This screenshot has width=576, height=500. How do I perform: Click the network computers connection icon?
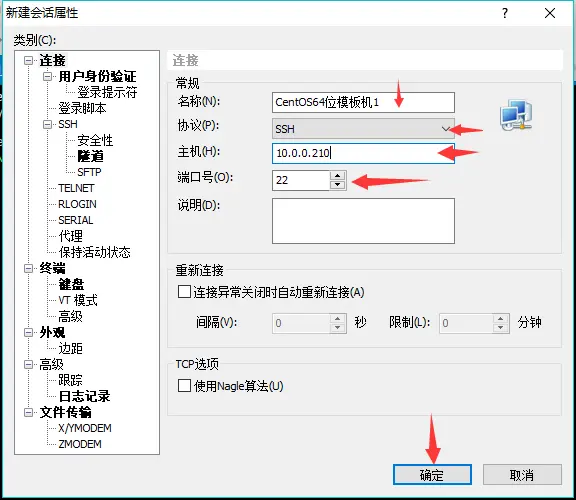coord(516,115)
